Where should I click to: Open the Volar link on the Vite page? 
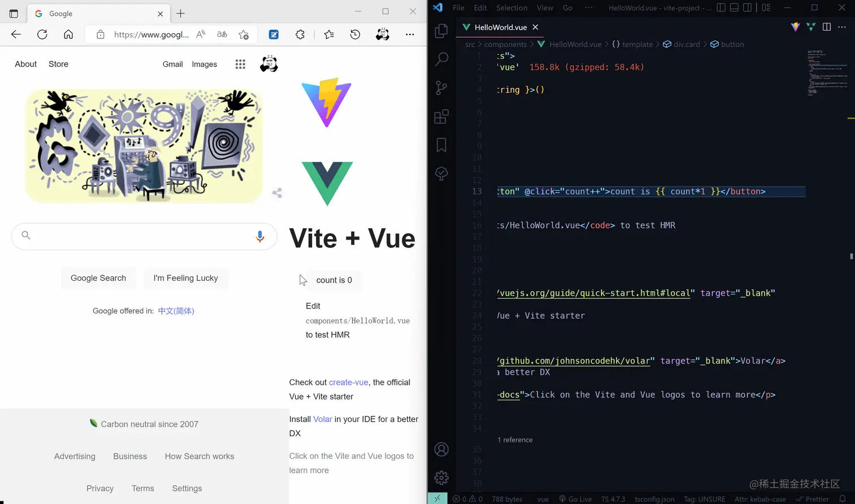(323, 419)
